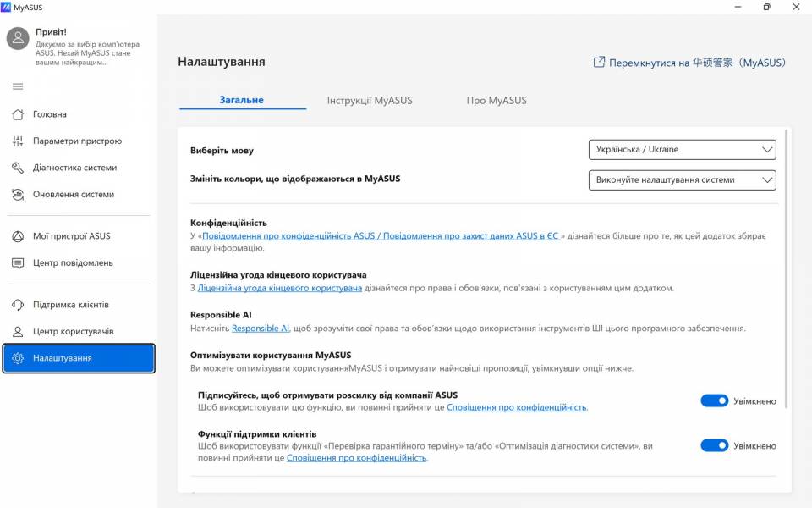Viewport: 812px width, 508px height.
Task: Open Параметри пристрою sliders icon
Action: coord(18,141)
